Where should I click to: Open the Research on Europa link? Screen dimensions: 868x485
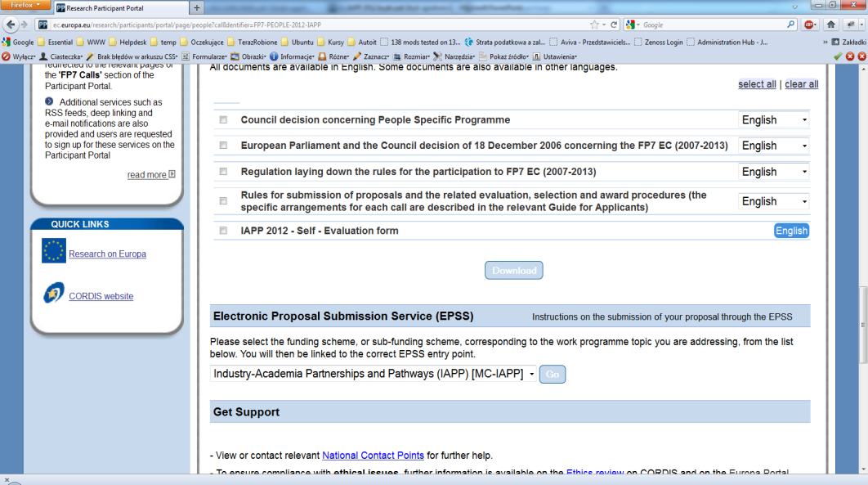pos(107,254)
